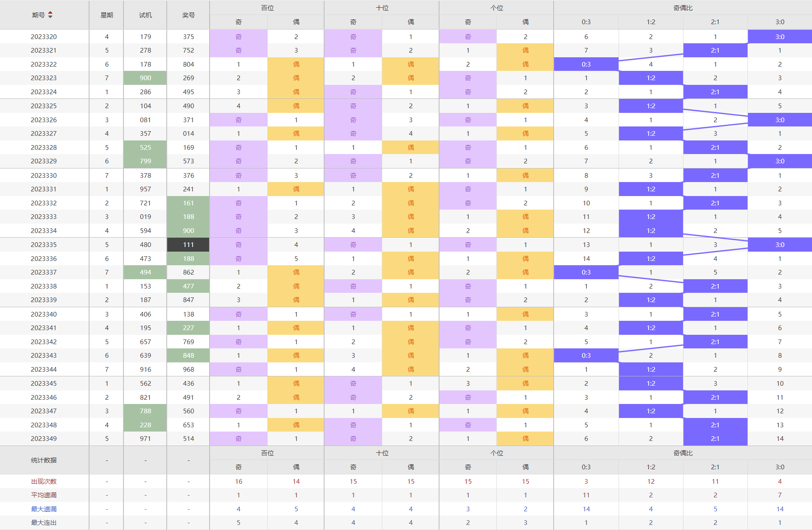The image size is (812, 530).
Task: Click prize number 375 in row 2023320
Action: pyautogui.click(x=188, y=37)
